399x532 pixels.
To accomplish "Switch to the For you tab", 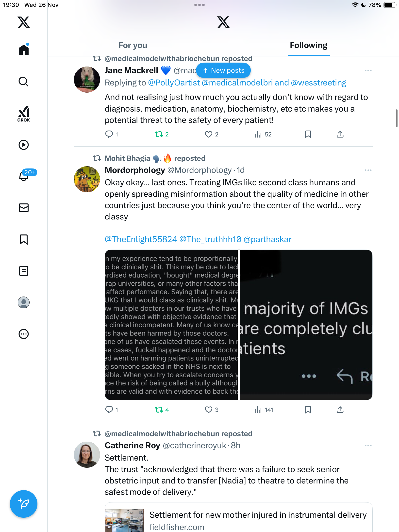I will (x=133, y=45).
